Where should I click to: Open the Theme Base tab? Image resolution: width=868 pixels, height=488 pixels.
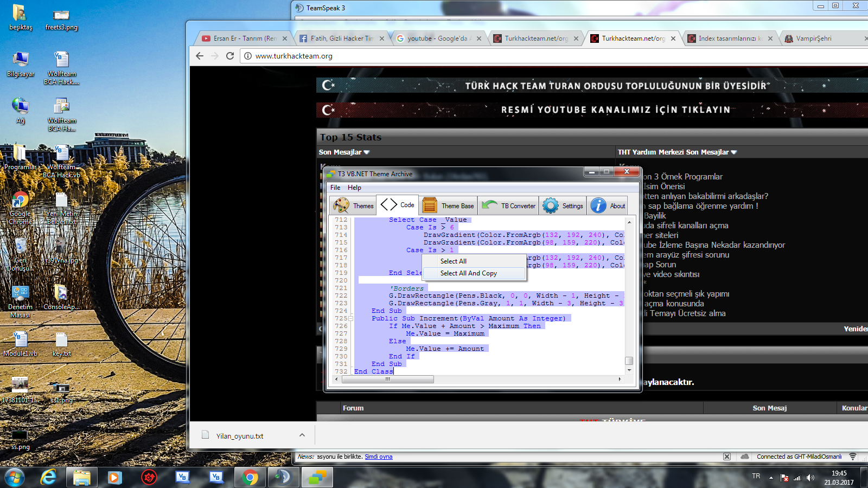448,206
